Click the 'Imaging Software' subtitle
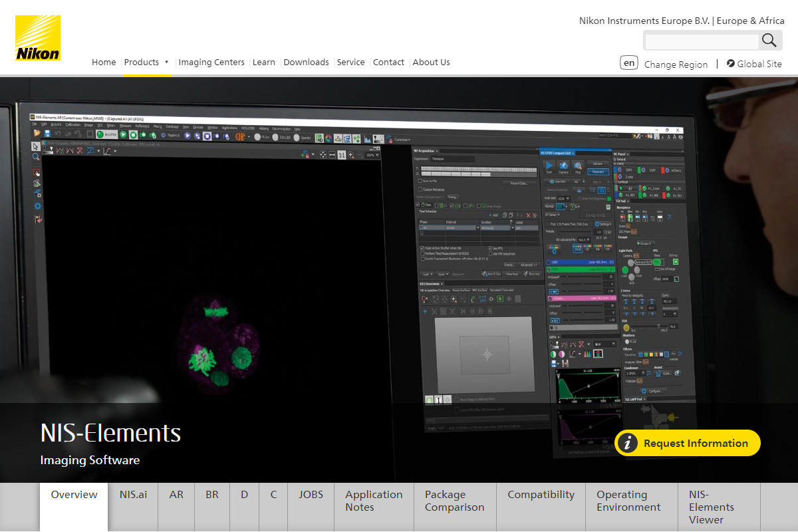This screenshot has width=798, height=532. point(90,460)
